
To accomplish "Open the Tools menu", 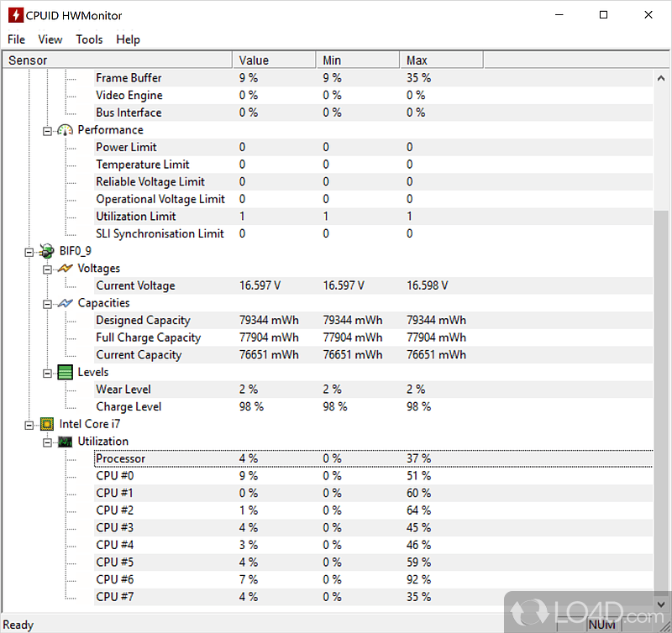I will (89, 39).
